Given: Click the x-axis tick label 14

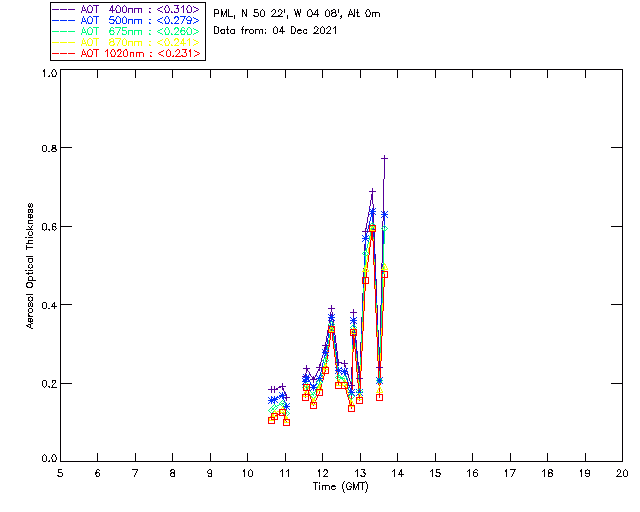Looking at the screenshot, I should [x=398, y=473].
